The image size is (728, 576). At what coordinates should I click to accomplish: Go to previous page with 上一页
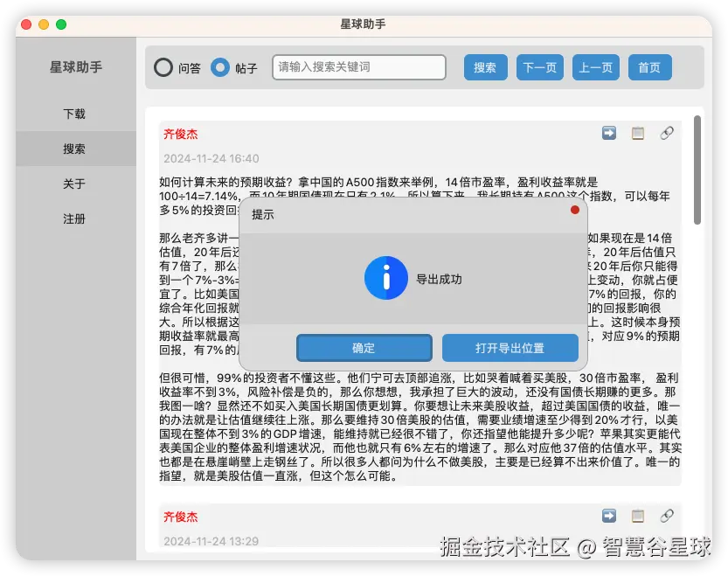tap(596, 67)
